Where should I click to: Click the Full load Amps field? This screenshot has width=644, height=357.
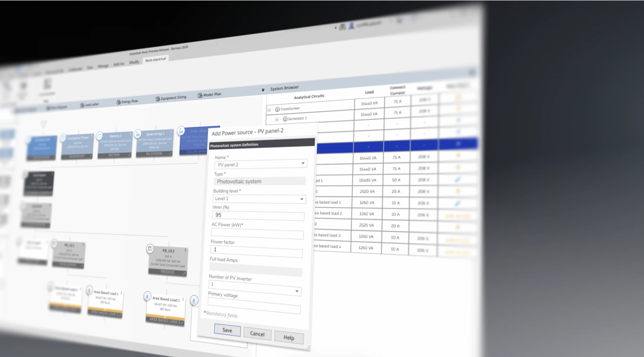(x=255, y=270)
